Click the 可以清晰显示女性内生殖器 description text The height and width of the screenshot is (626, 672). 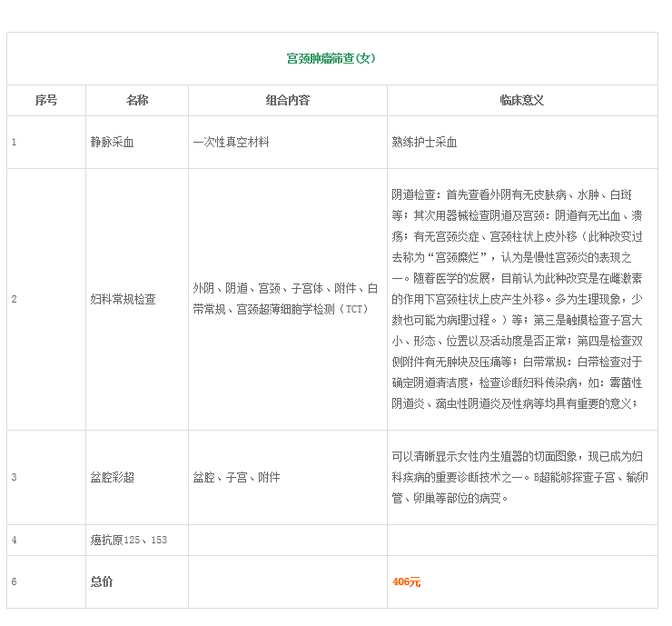(519, 477)
